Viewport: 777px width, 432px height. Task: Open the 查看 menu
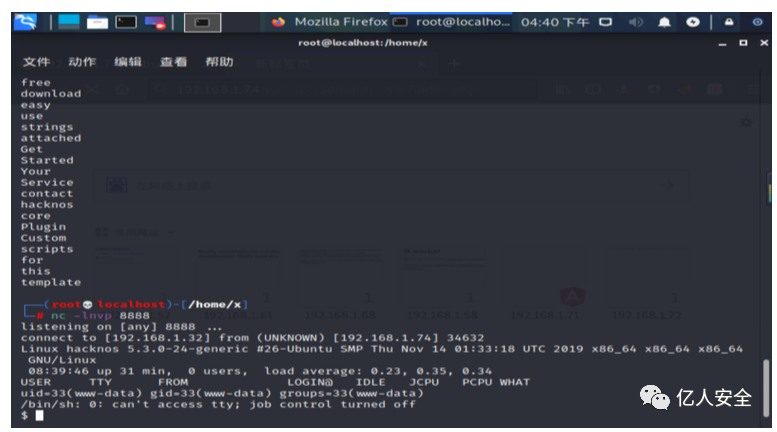[x=173, y=62]
